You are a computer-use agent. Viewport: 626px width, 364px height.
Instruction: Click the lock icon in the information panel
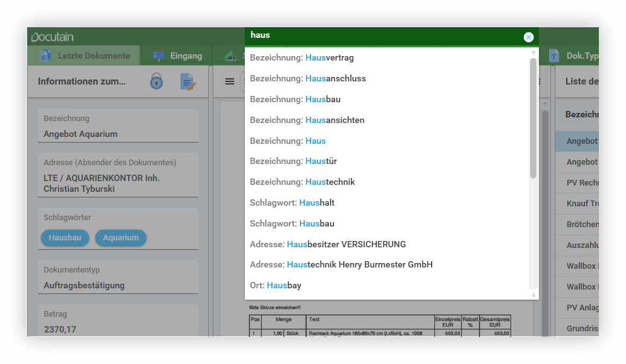(156, 81)
